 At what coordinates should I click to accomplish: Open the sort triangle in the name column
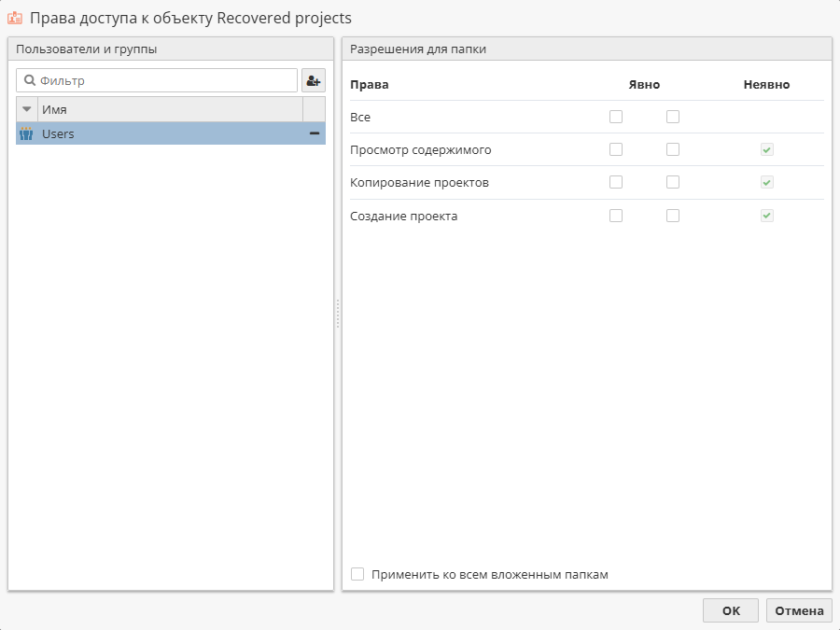pyautogui.click(x=26, y=109)
